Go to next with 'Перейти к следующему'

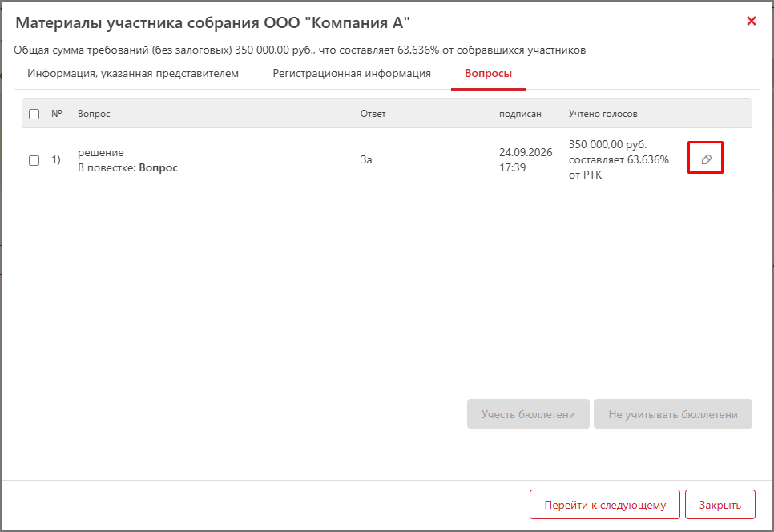pyautogui.click(x=605, y=505)
